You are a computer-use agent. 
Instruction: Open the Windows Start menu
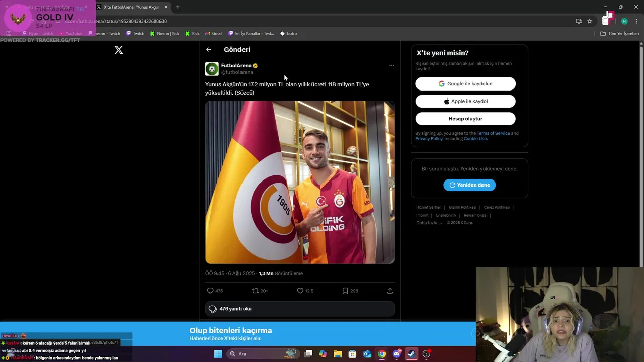click(218, 354)
